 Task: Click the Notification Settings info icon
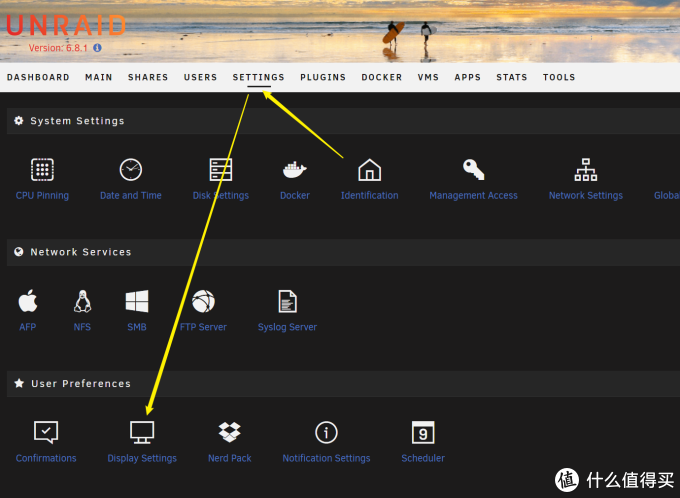[326, 432]
